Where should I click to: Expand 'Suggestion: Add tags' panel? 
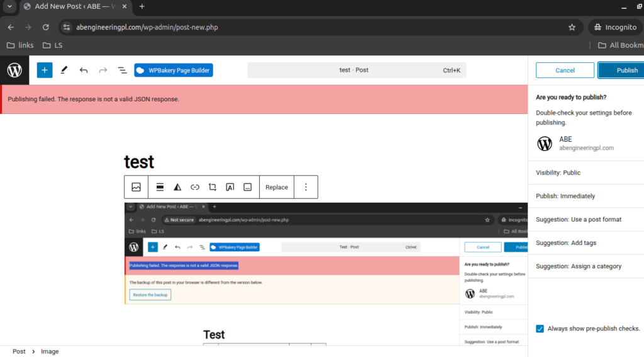(565, 243)
